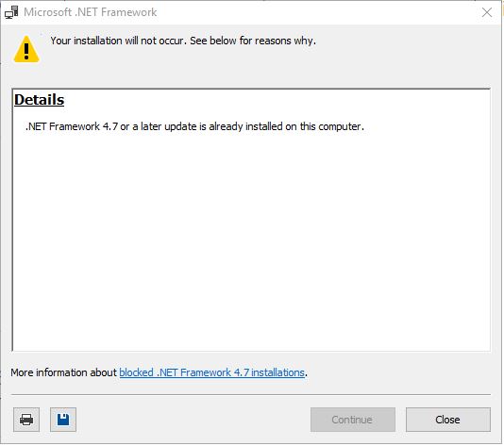
Task: Click the 'More information about' label
Action: click(x=63, y=372)
